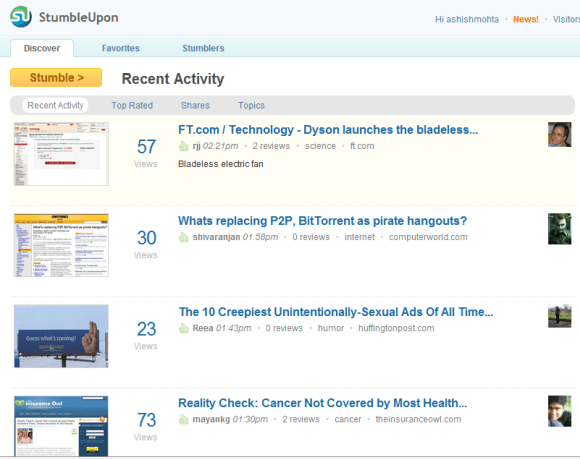This screenshot has width=580, height=459.
Task: Click the billboard ad thumbnail
Action: [61, 336]
